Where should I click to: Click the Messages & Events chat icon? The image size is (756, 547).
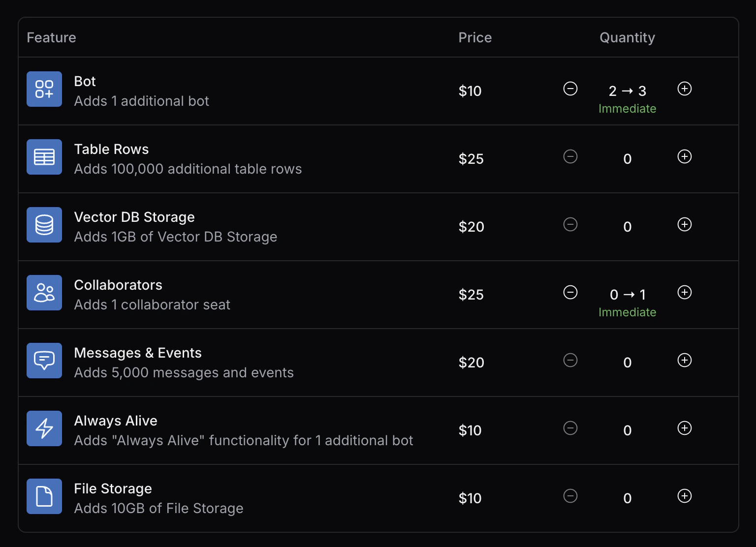click(x=44, y=361)
